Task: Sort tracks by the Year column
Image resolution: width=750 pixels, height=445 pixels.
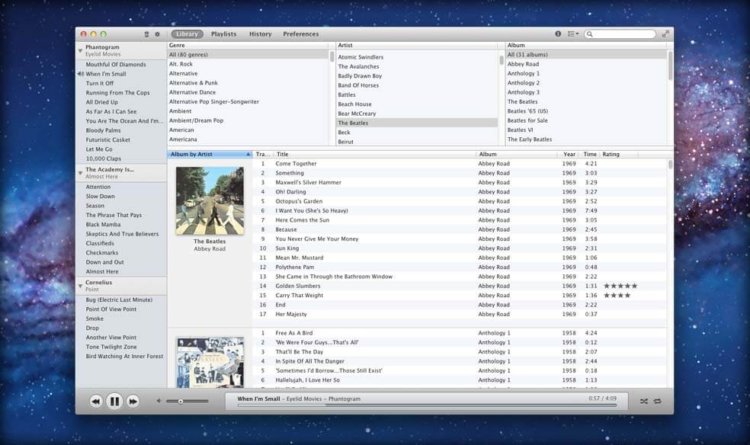Action: pyautogui.click(x=569, y=154)
